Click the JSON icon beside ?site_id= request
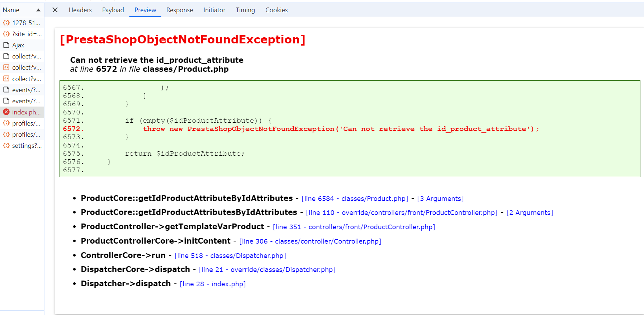The image size is (644, 315). 6,34
